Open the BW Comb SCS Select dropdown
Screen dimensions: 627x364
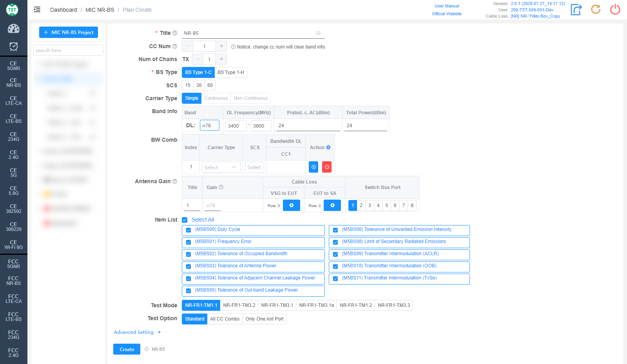[254, 167]
